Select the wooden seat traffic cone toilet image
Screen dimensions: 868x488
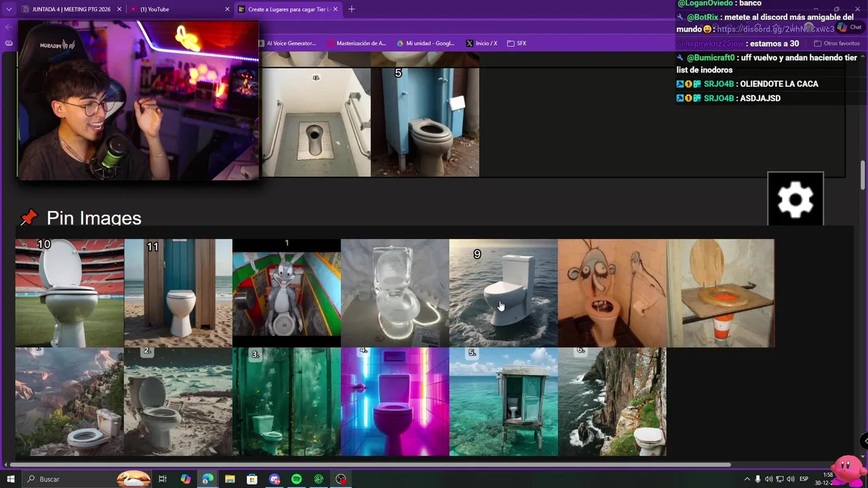(x=721, y=293)
